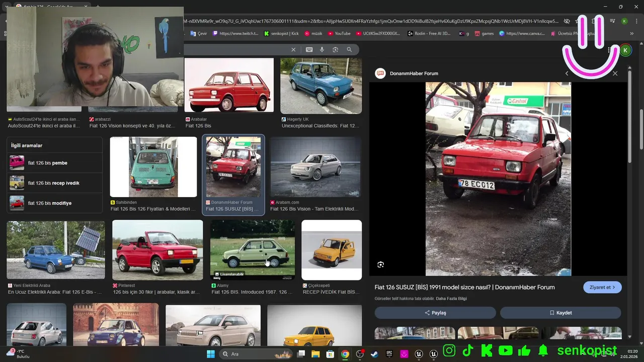The image size is (644, 362).
Task: Click the taskbar search box Ara
Action: (x=256, y=354)
